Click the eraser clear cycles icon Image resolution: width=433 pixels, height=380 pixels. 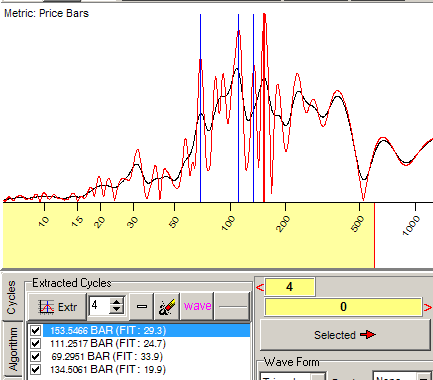pos(167,306)
